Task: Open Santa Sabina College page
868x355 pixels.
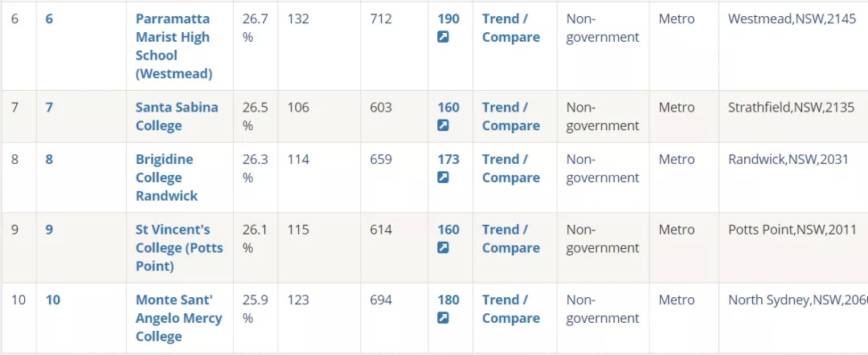Action: 177,116
